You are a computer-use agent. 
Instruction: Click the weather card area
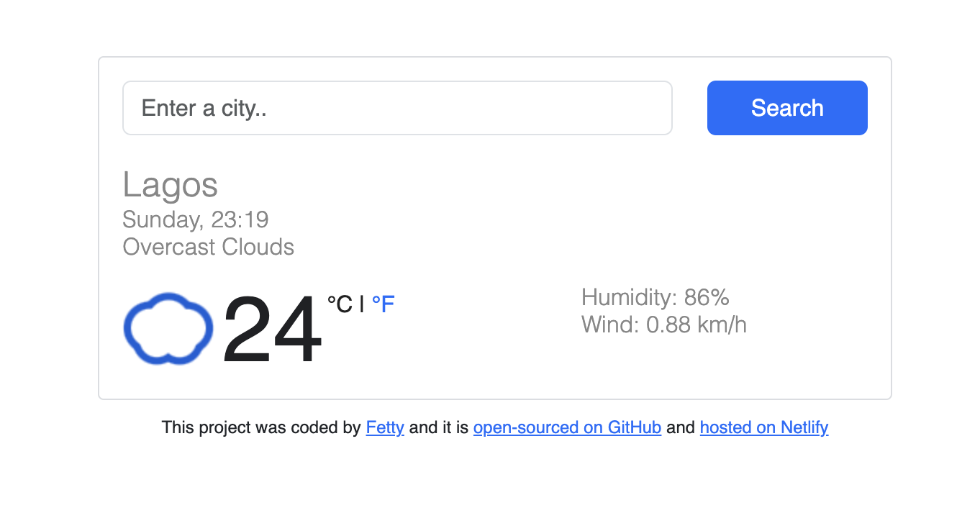coord(494,227)
